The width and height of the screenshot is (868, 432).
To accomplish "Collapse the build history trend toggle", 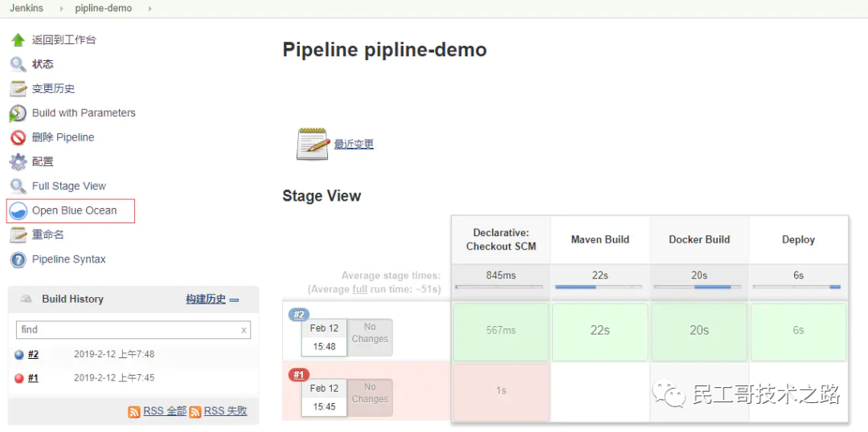I will (x=234, y=300).
